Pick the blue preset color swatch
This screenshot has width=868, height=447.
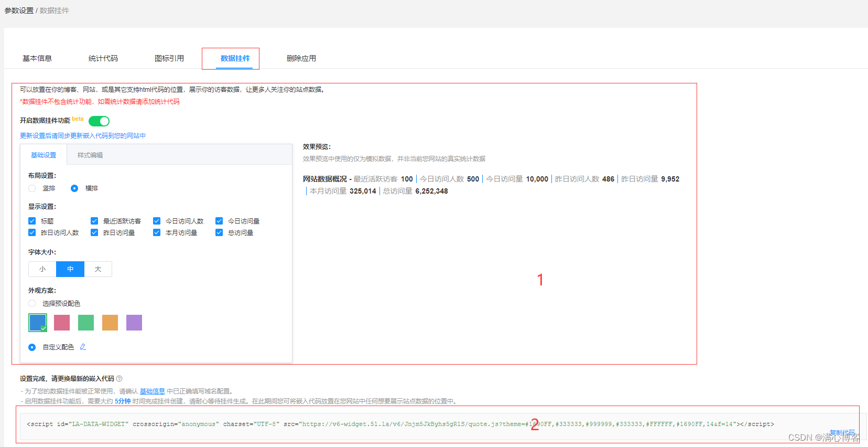(x=38, y=323)
